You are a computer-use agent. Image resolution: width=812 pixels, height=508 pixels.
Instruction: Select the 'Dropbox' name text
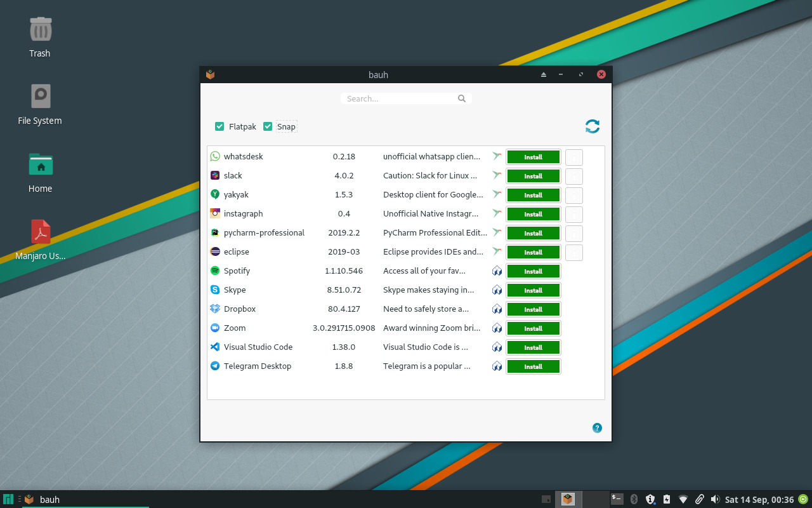coord(240,309)
